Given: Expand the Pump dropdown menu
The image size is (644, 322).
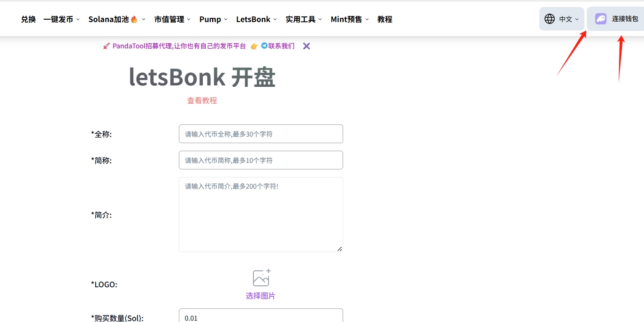Looking at the screenshot, I should 214,19.
